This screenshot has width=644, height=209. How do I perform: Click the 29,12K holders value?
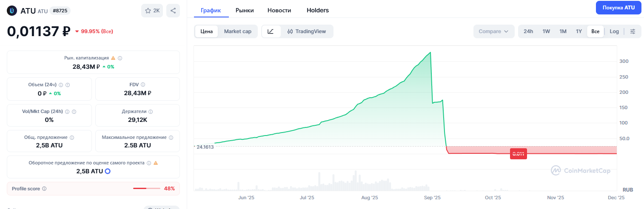(137, 120)
